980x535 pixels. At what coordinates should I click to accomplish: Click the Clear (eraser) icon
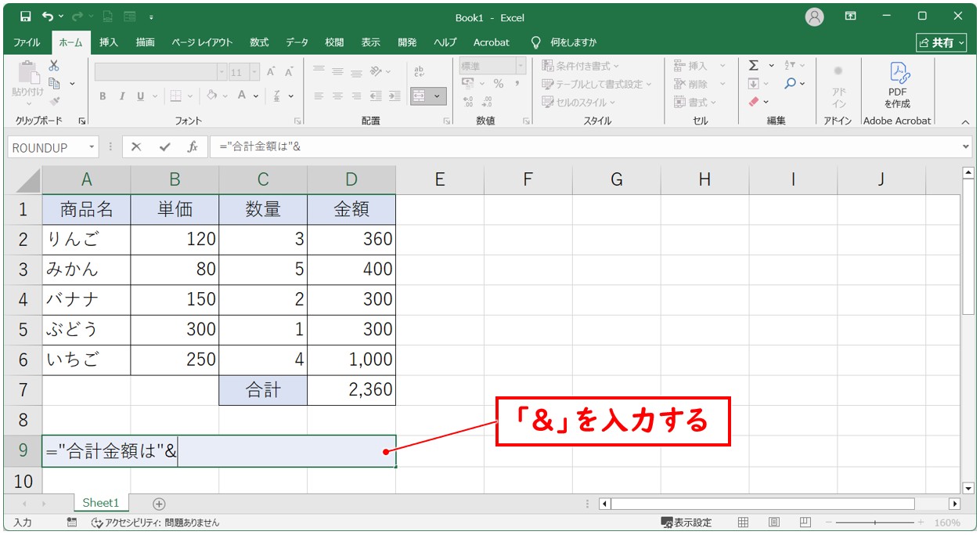[x=753, y=102]
